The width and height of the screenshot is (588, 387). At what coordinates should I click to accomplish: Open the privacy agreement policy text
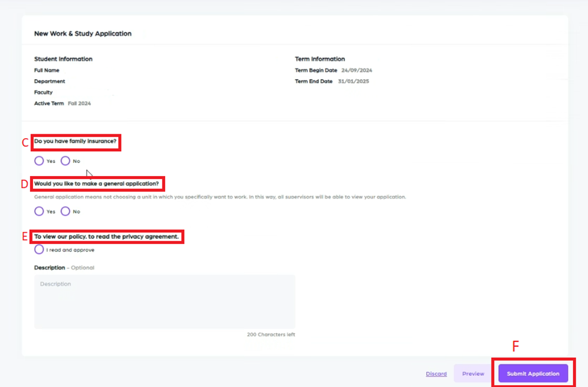point(107,236)
